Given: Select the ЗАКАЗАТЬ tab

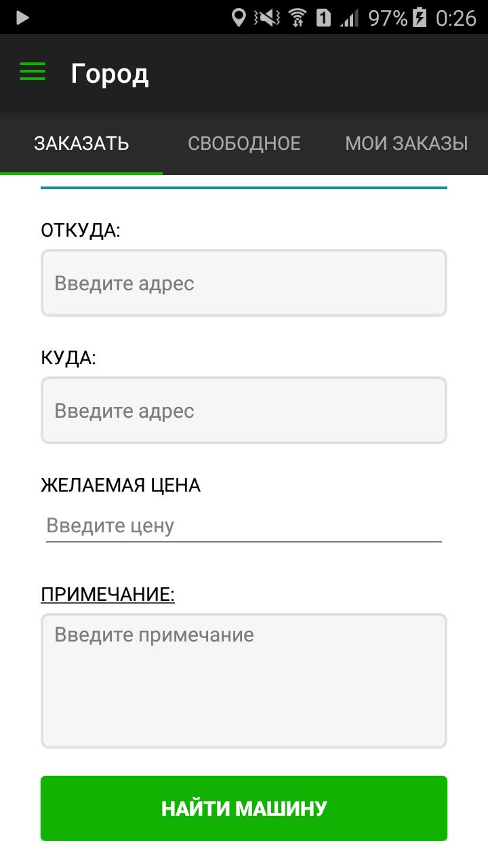Looking at the screenshot, I should [x=81, y=143].
